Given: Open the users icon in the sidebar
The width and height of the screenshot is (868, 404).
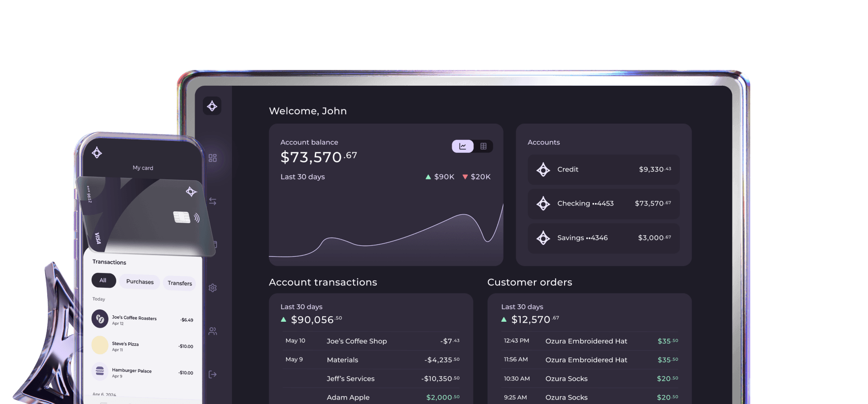Looking at the screenshot, I should point(213,331).
